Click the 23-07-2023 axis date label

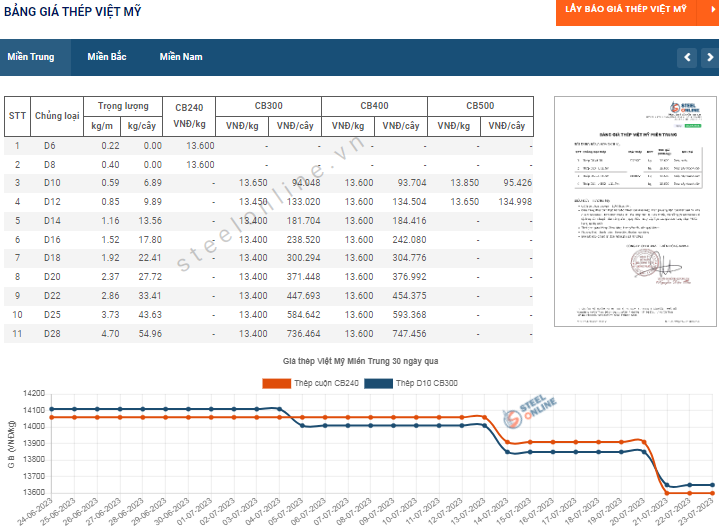696,512
